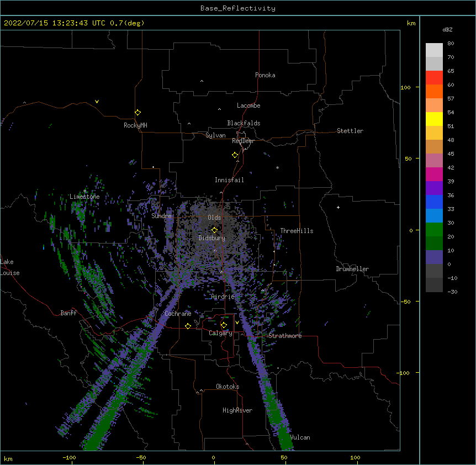The width and height of the screenshot is (476, 465).
Task: Click the Blackfalds city label
Action: point(244,123)
